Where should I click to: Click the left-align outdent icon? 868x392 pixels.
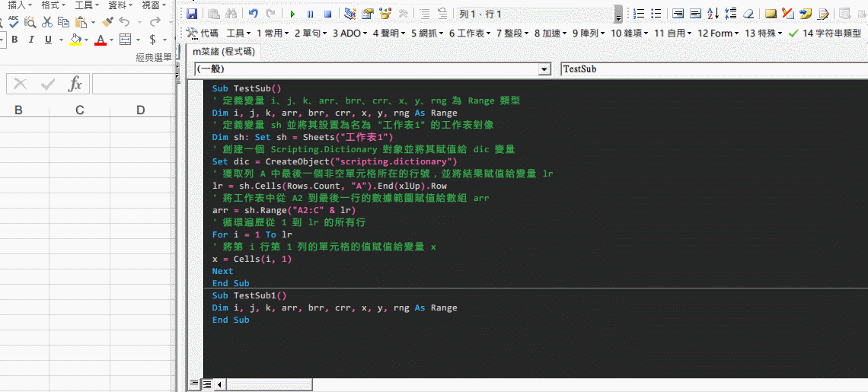pos(695,14)
